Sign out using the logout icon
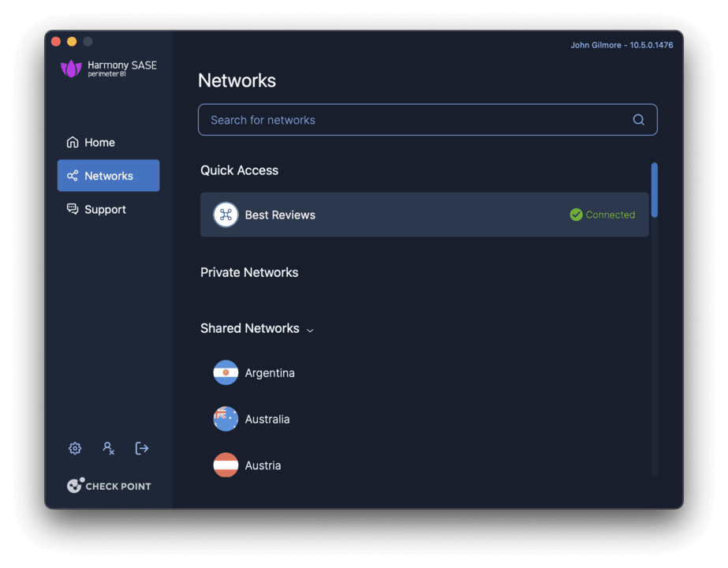The image size is (728, 568). (x=142, y=447)
